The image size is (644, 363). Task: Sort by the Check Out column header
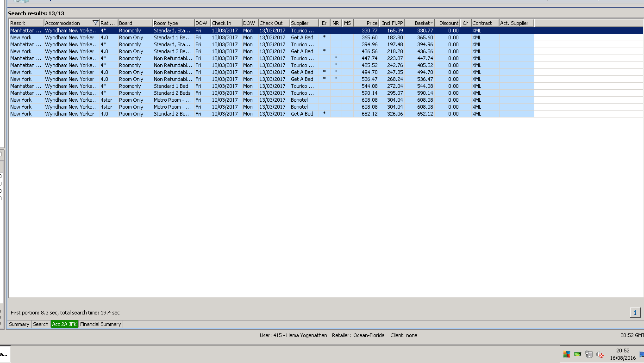coord(274,23)
